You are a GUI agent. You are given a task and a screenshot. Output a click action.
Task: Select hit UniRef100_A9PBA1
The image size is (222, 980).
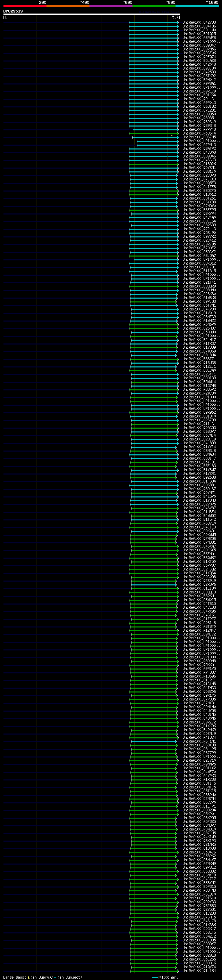(199, 83)
